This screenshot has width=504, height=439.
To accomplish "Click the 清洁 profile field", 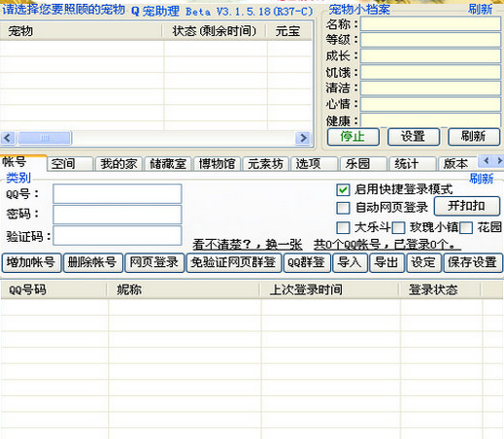I will tap(431, 88).
